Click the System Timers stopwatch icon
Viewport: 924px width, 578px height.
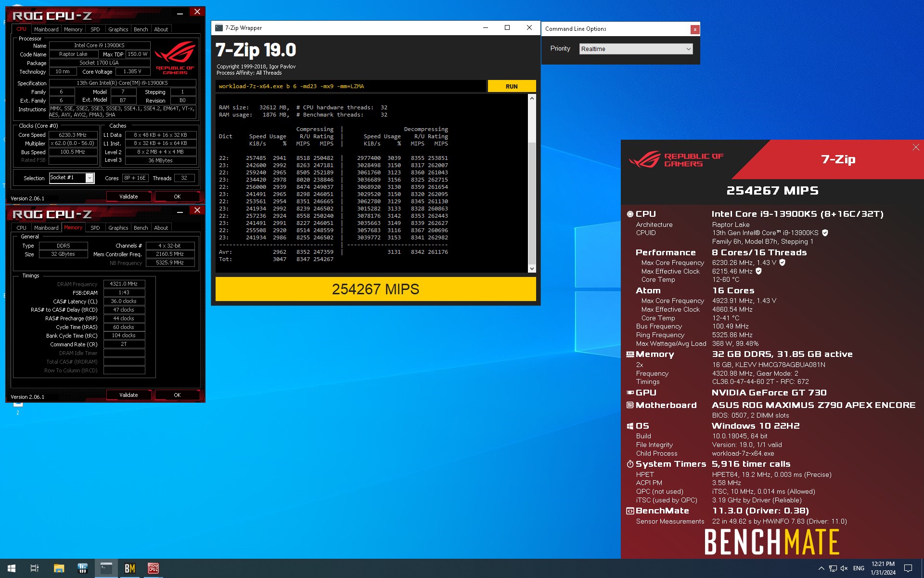pyautogui.click(x=630, y=464)
